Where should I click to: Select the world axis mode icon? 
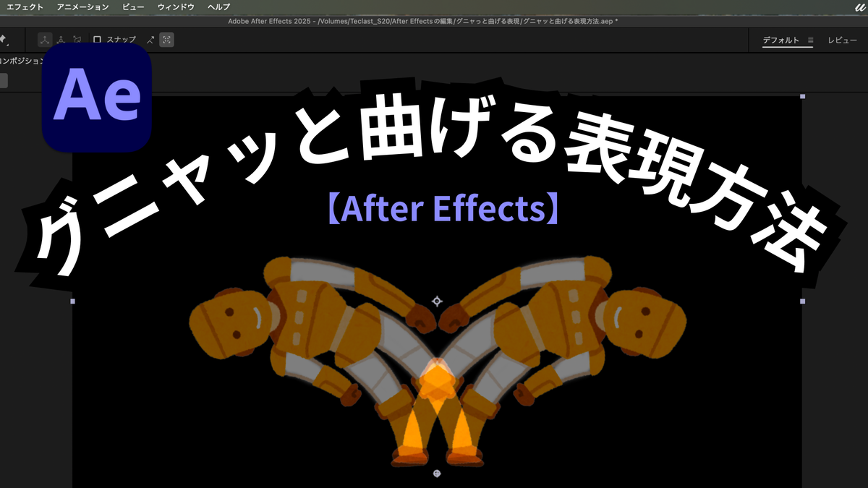[61, 40]
